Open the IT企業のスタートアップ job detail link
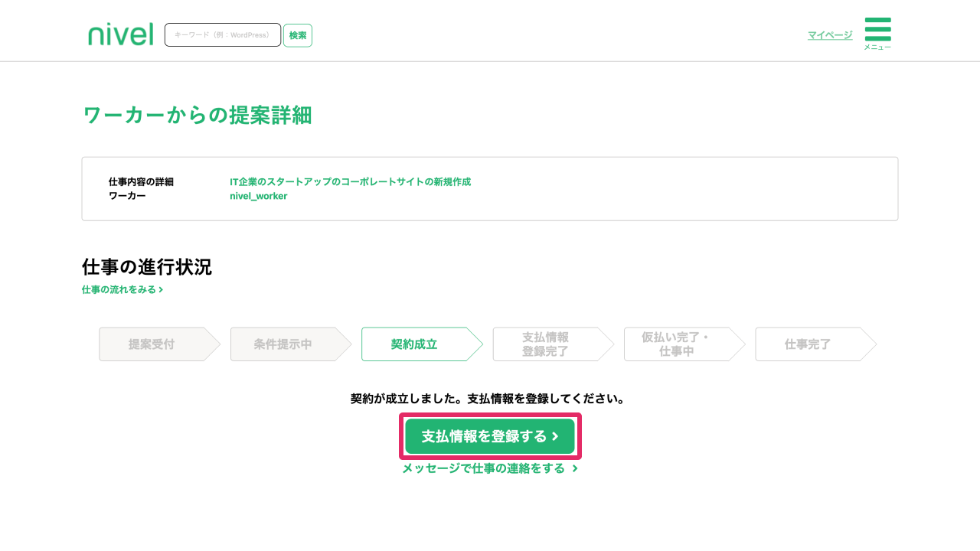Screen dimensions: 980x551 (x=351, y=182)
